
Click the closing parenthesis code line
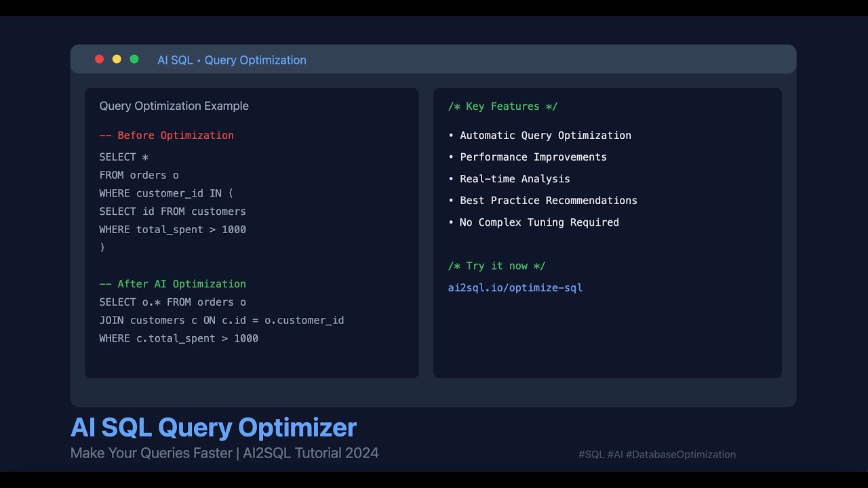pyautogui.click(x=102, y=247)
